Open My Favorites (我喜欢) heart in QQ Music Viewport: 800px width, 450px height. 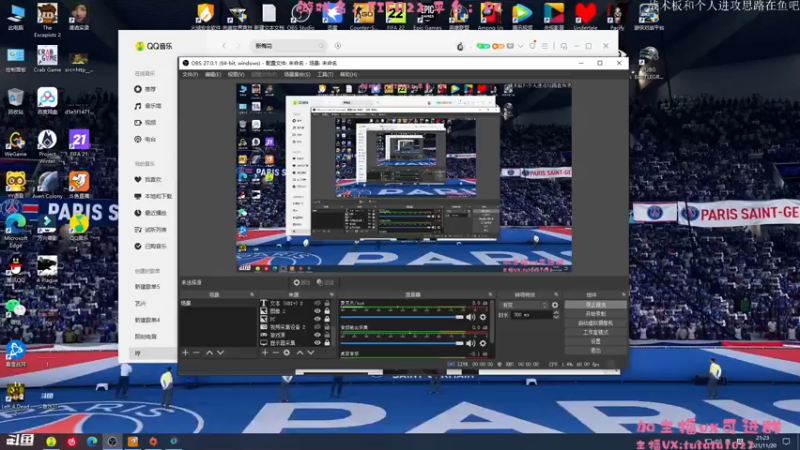coord(148,180)
